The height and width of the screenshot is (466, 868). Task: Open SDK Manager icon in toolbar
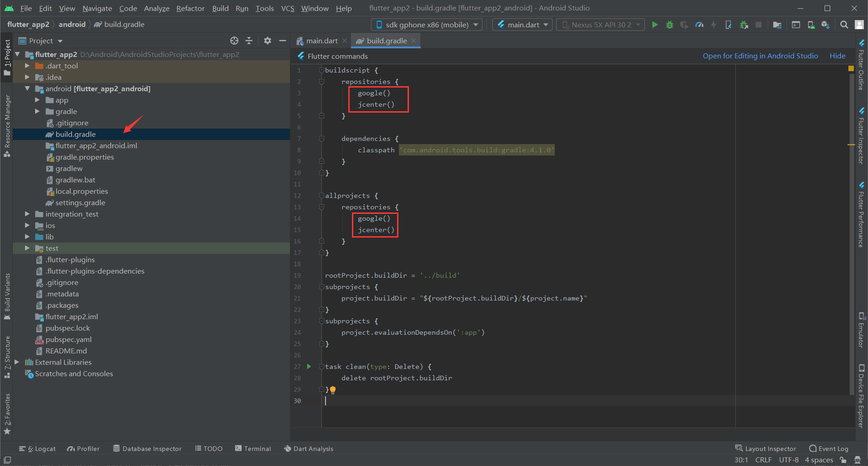click(x=826, y=25)
